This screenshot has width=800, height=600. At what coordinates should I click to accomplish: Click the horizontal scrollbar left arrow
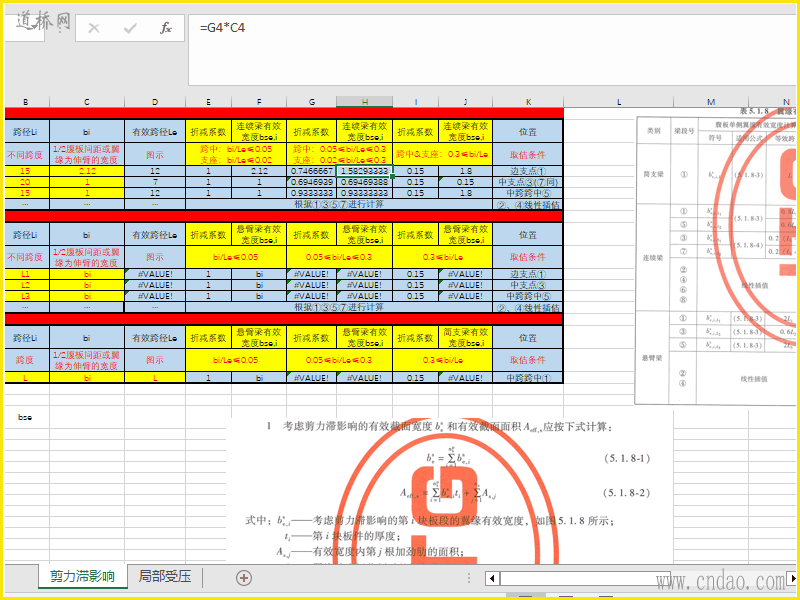492,579
